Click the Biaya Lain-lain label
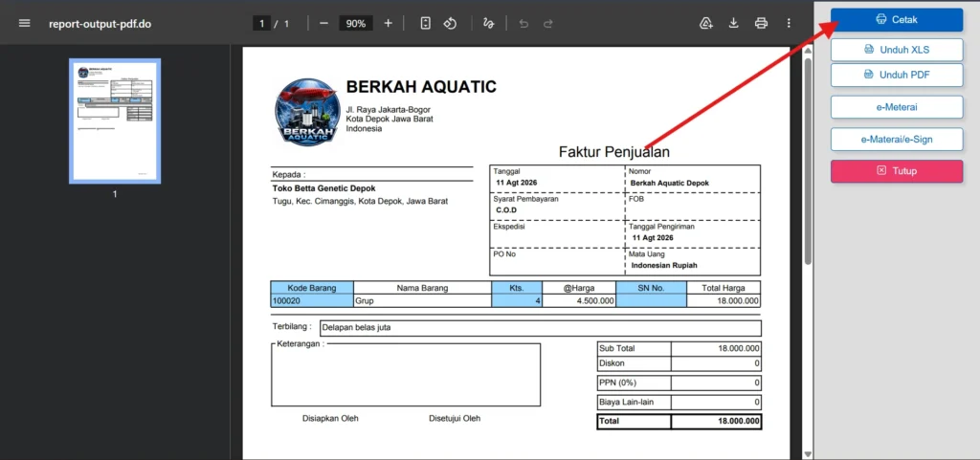Screen dimensions: 980x460 pos(626,403)
